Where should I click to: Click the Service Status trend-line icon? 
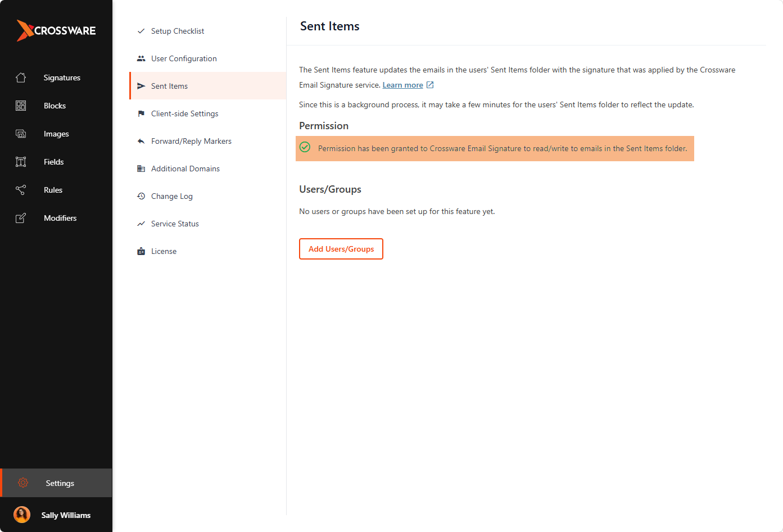[x=141, y=224]
